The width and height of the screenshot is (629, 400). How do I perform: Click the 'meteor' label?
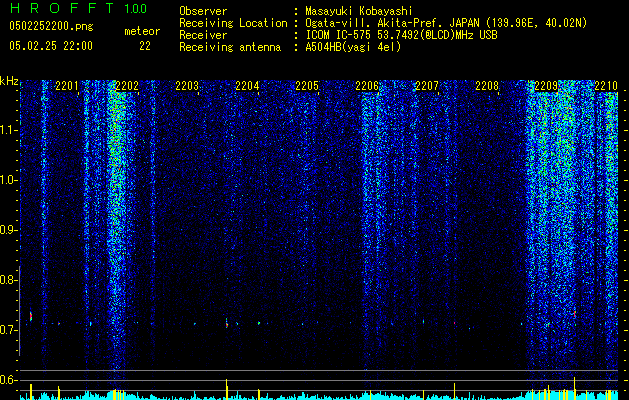(x=142, y=31)
